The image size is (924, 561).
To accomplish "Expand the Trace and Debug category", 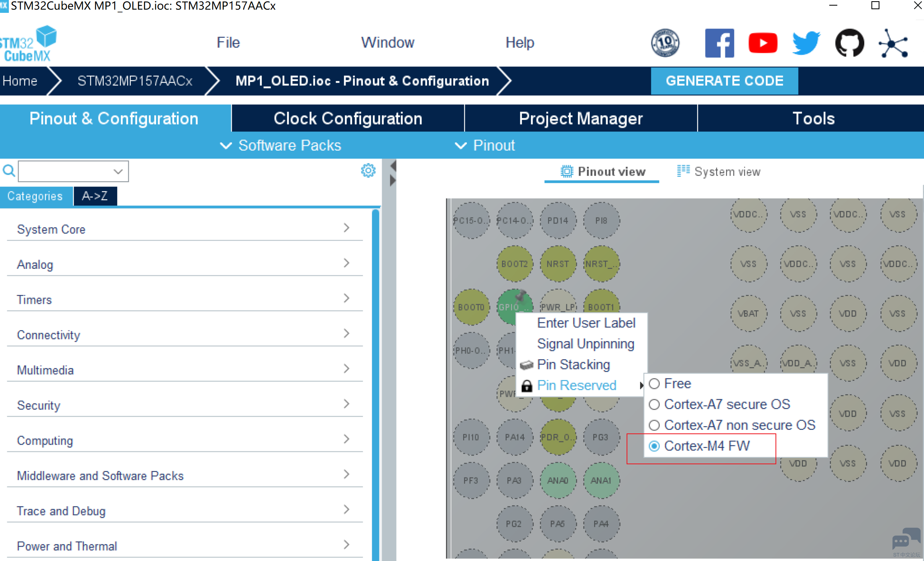I will point(185,510).
